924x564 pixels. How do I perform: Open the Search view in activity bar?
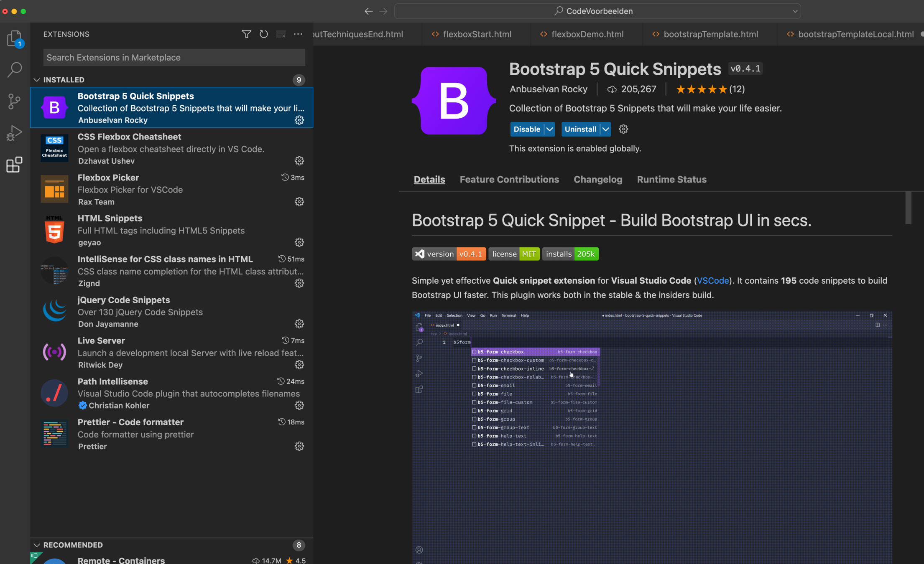coord(14,69)
